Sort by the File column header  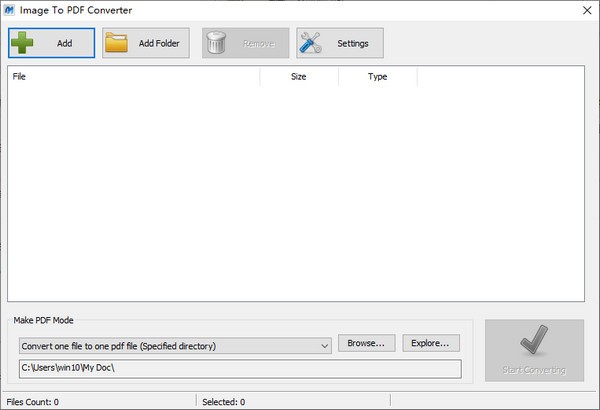tap(134, 77)
